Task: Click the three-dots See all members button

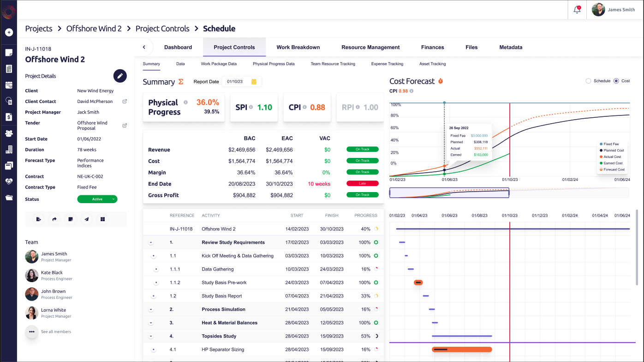Action: click(x=32, y=332)
